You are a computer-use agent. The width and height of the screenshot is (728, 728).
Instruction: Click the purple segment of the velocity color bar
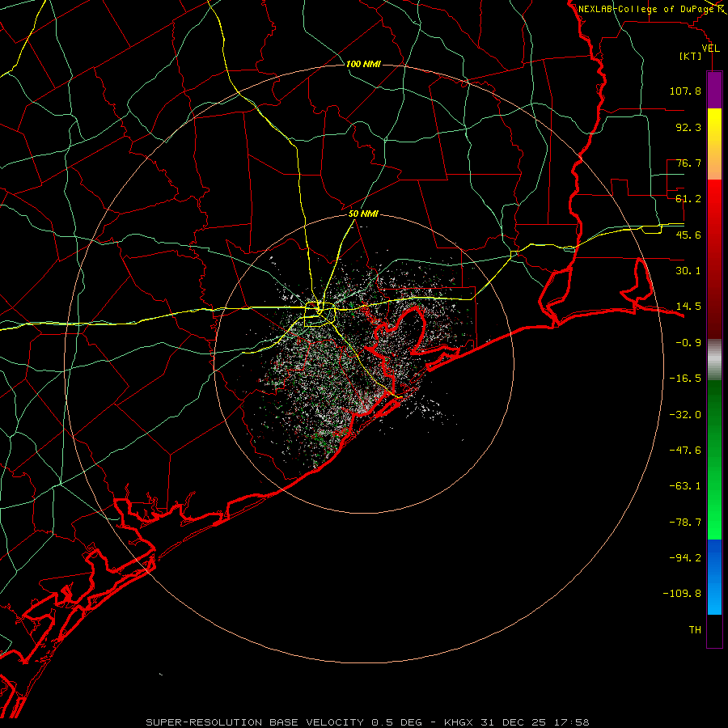point(714,90)
